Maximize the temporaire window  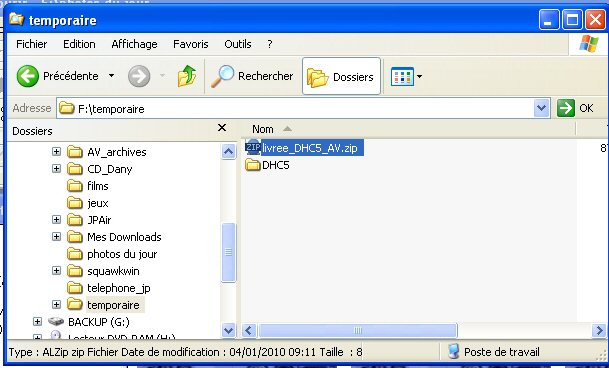572,19
